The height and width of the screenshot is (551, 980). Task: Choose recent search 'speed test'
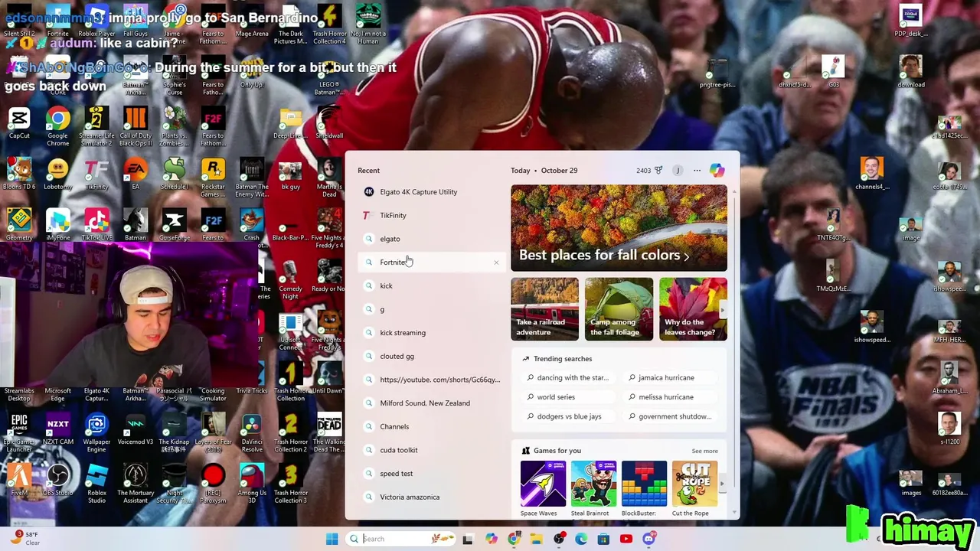tap(431, 474)
